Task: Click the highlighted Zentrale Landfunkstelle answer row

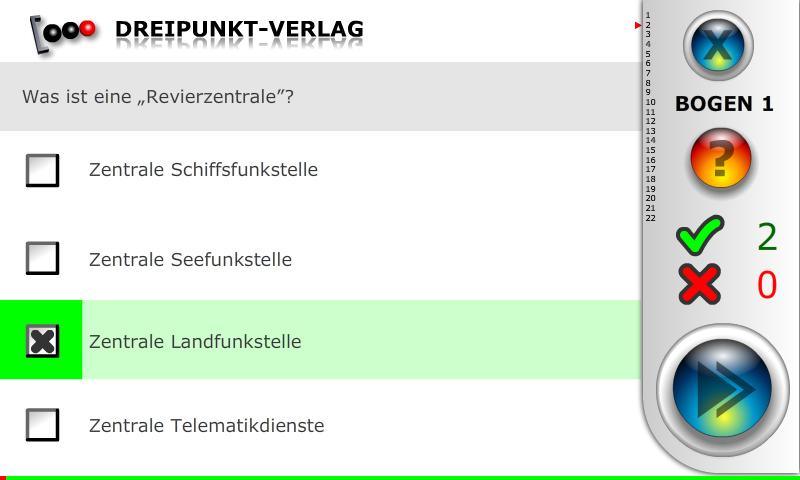Action: pyautogui.click(x=360, y=341)
